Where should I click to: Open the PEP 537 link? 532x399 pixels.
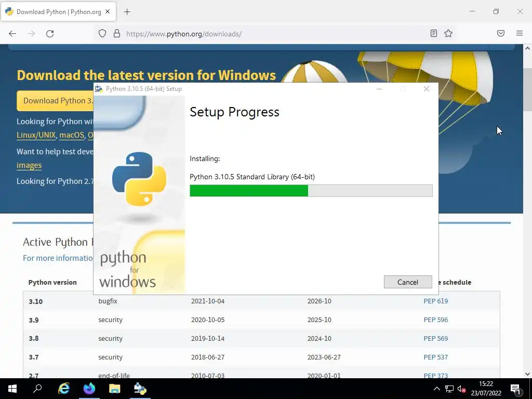tap(436, 357)
